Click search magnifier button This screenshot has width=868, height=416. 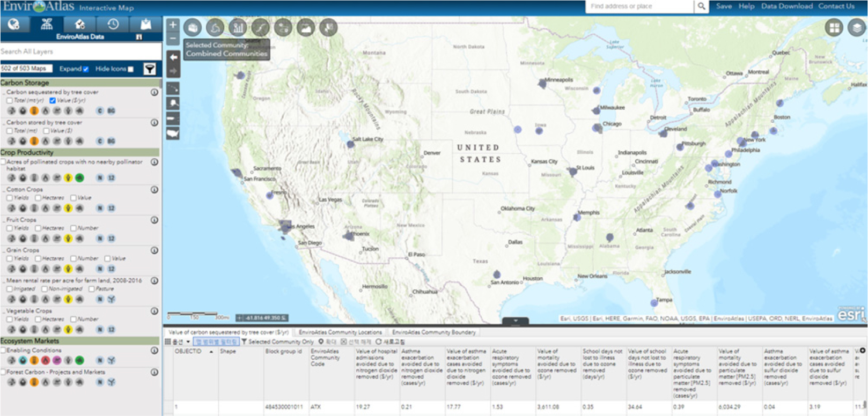tap(701, 6)
